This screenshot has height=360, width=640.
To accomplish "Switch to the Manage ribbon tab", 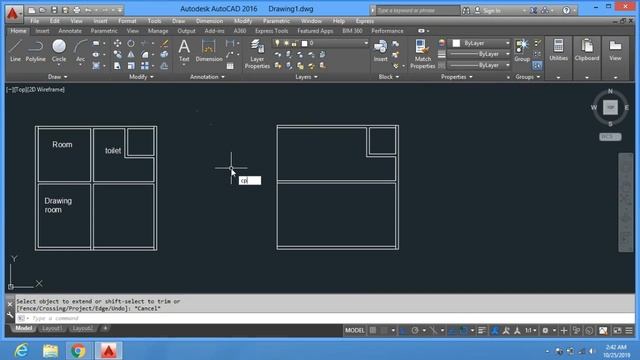I will pos(158,31).
